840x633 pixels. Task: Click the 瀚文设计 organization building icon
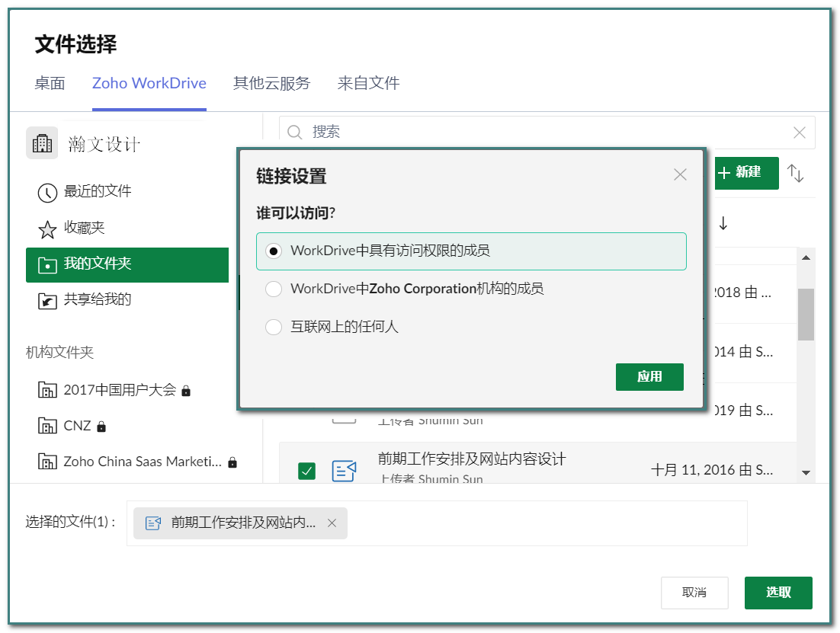[42, 143]
